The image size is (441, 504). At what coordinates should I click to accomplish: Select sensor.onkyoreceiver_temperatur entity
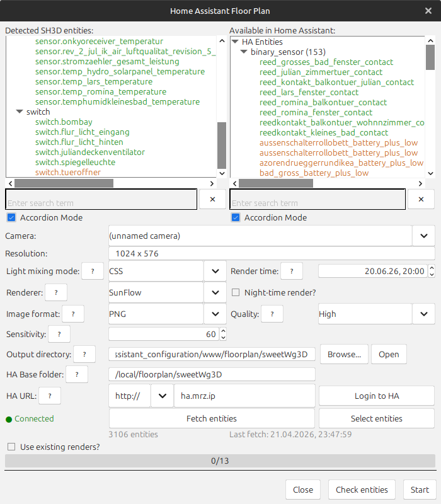coord(99,42)
